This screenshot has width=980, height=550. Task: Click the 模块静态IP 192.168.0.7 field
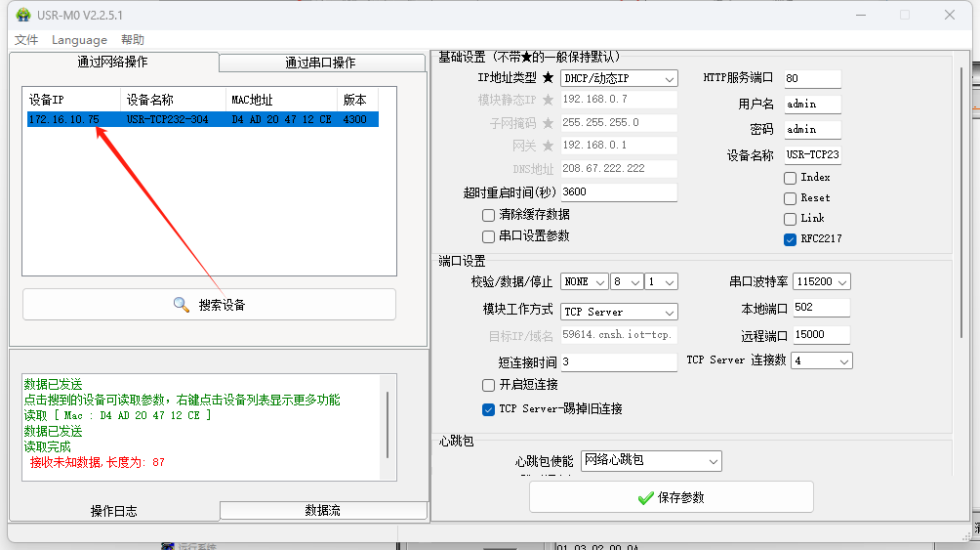pos(619,100)
